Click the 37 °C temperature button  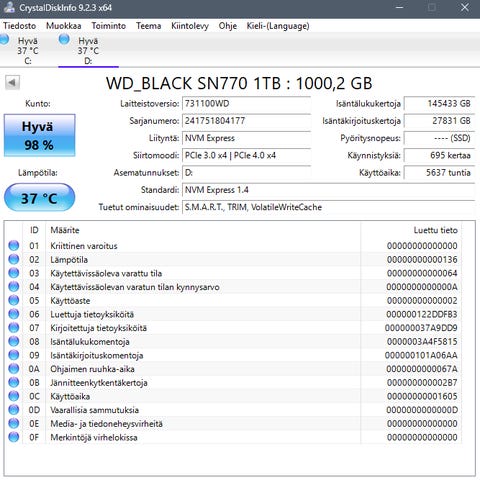tap(40, 198)
